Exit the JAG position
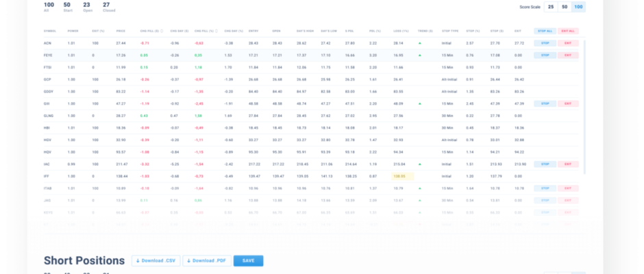 tap(568, 201)
